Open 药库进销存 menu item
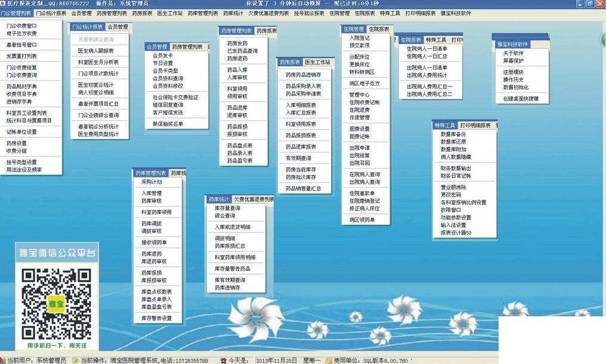 pyautogui.click(x=227, y=288)
